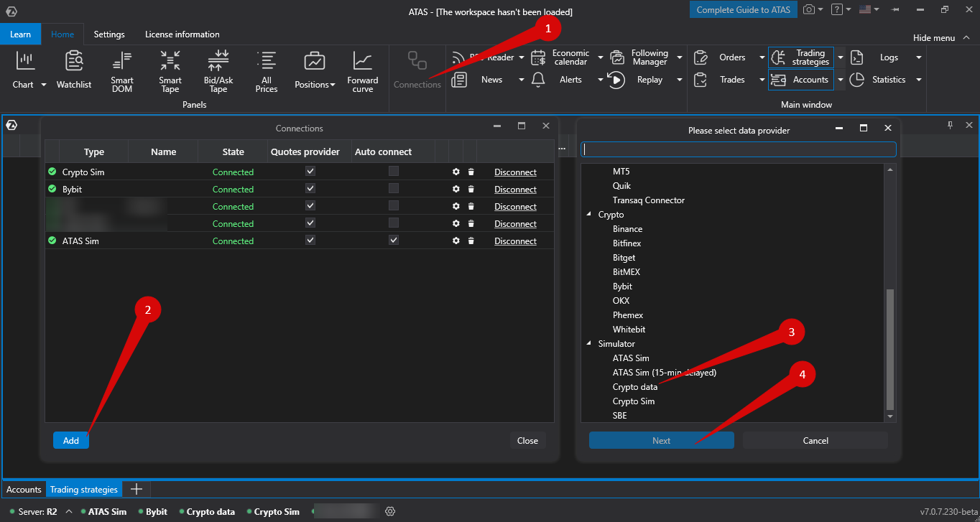
Task: Click the data provider search field
Action: (739, 149)
